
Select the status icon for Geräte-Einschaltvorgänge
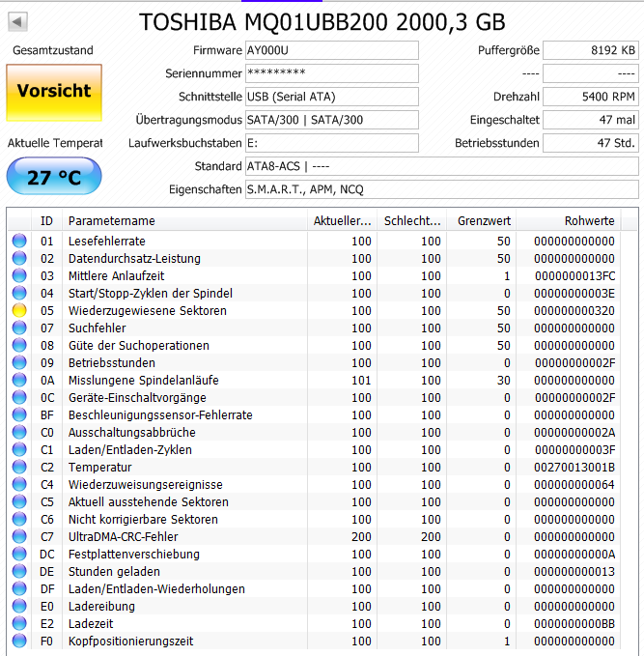pos(19,397)
